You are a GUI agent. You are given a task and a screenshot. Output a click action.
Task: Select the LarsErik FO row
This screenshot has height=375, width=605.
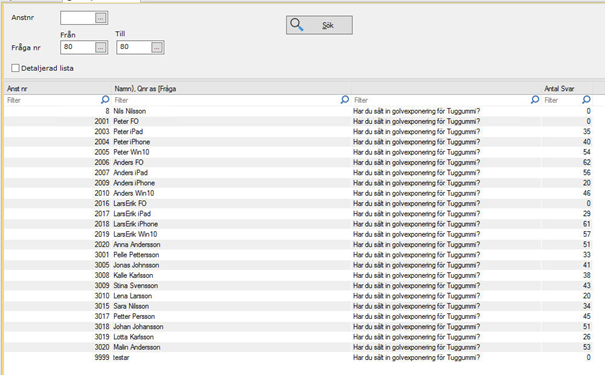tap(298, 203)
